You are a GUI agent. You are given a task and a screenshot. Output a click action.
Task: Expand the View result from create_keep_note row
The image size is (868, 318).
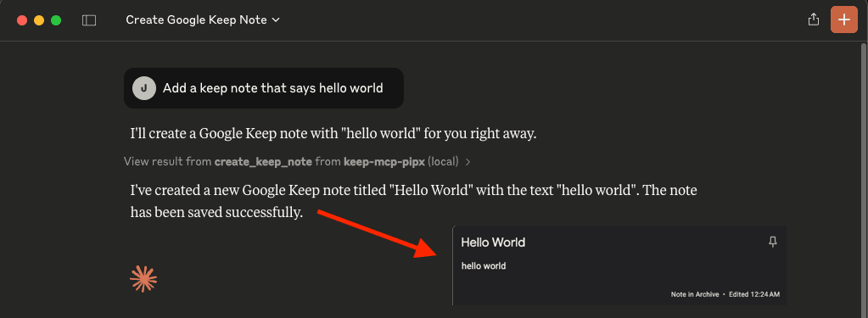[297, 162]
